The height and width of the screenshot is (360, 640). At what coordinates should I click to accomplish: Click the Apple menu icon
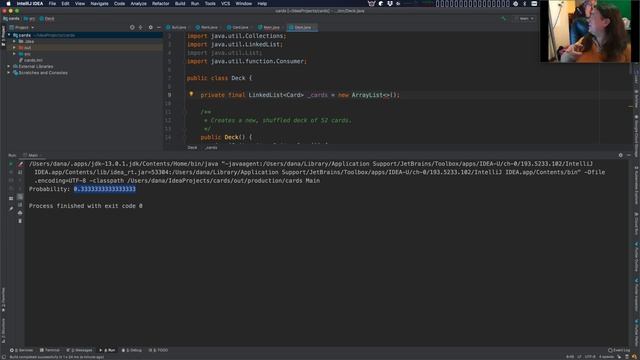[8, 4]
